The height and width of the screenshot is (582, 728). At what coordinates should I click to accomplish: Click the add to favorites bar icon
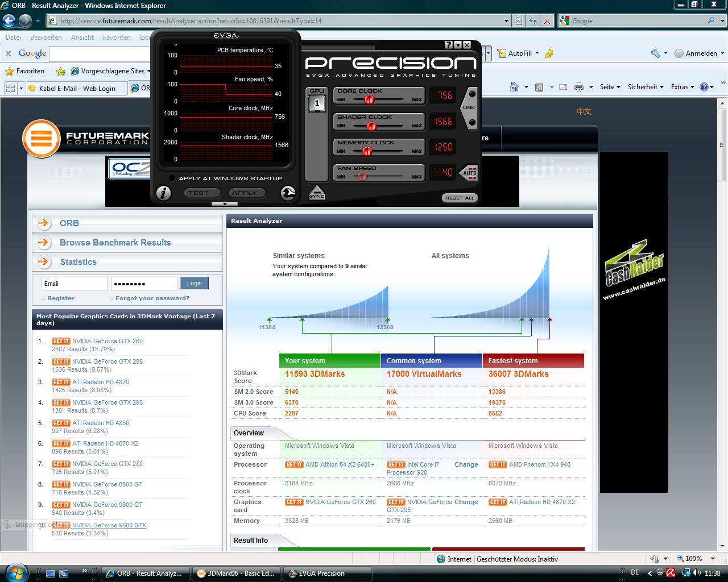click(61, 71)
